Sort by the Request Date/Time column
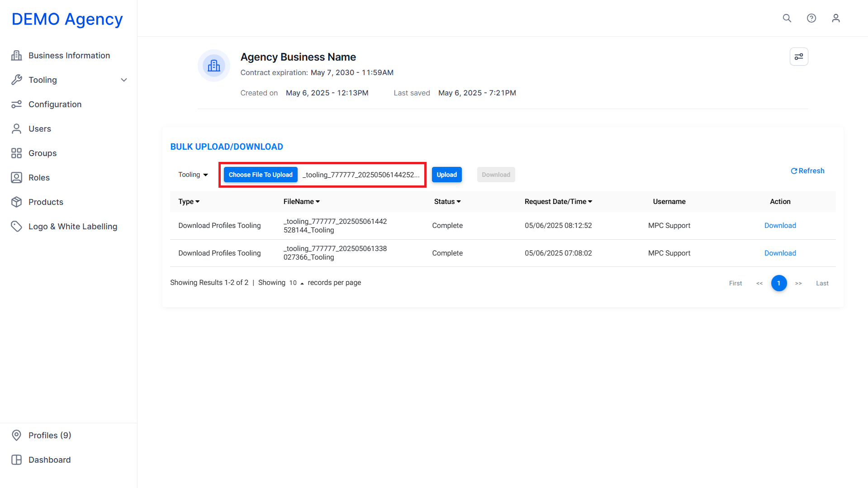Screen dimensions: 868x488 tap(559, 202)
